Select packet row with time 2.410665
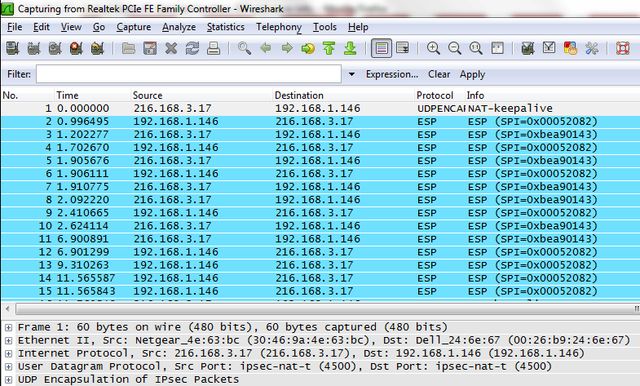This screenshot has height=386, width=640. pyautogui.click(x=320, y=213)
